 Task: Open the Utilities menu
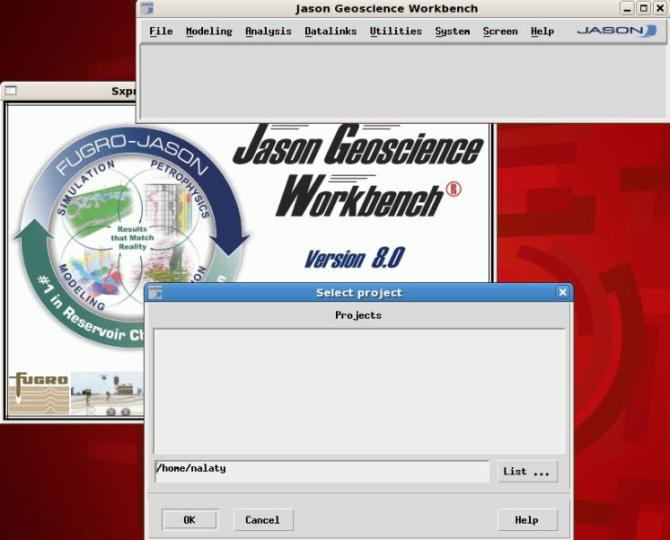[396, 31]
